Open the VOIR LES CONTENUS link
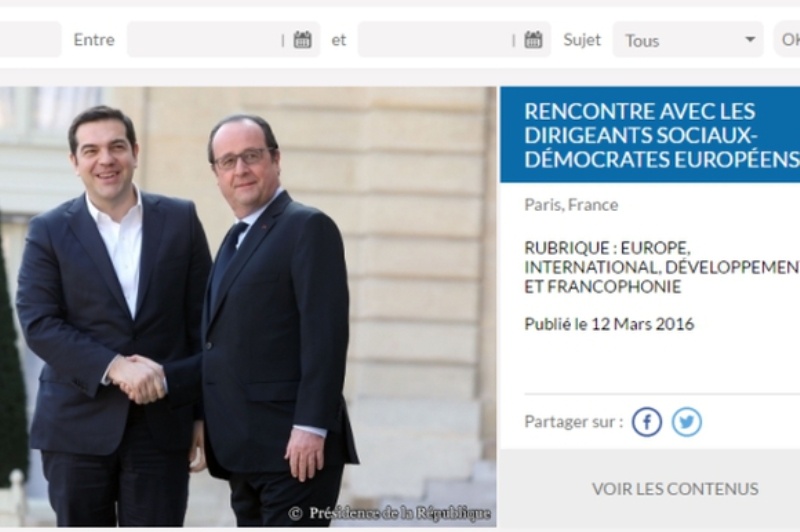 point(675,489)
